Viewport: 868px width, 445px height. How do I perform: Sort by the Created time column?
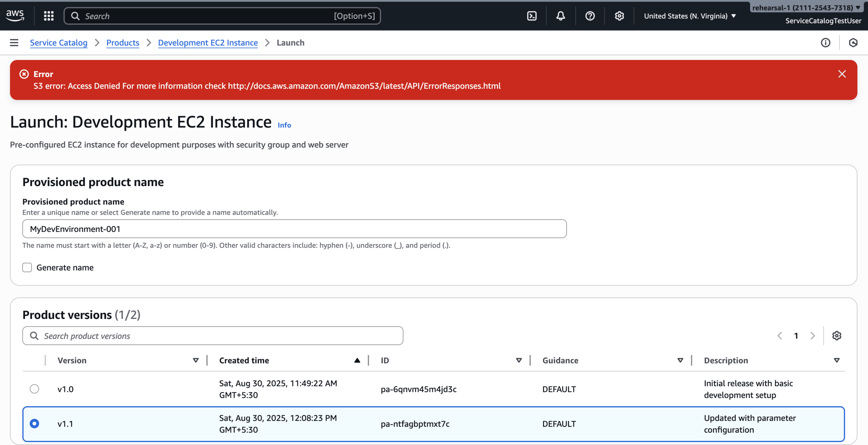[244, 360]
